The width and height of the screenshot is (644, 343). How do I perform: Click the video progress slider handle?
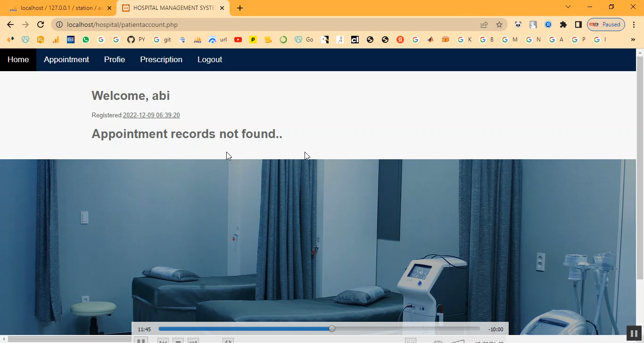point(332,329)
